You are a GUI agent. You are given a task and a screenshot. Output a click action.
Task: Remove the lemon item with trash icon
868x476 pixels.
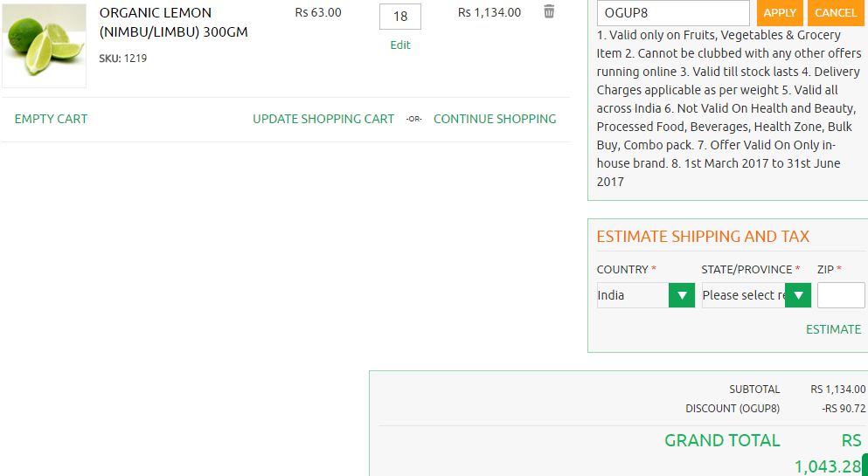click(549, 12)
